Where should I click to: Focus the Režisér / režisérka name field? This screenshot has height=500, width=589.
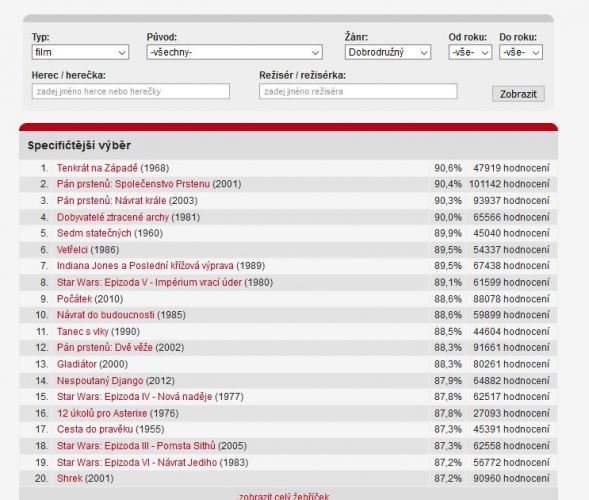358,91
